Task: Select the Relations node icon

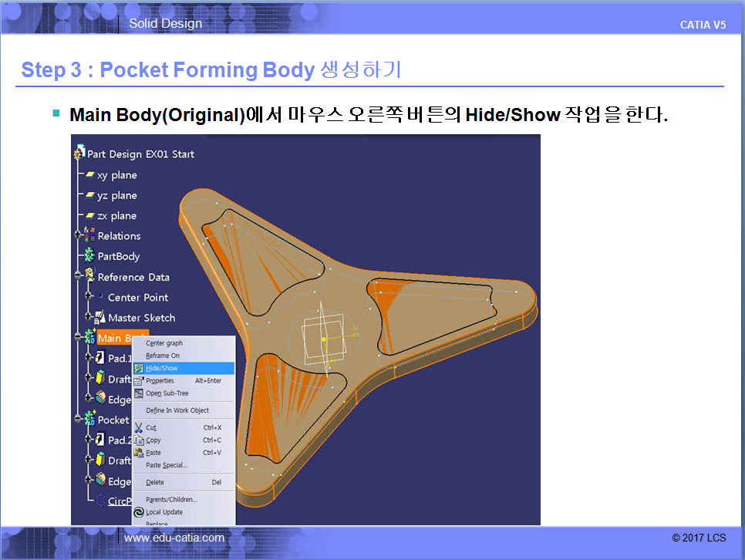Action: 89,236
